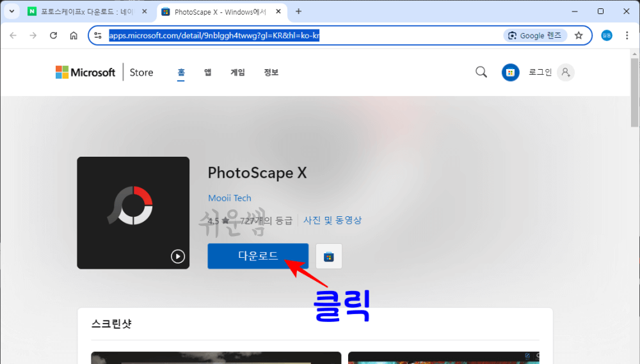Click the browser forward arrow
640x364 pixels.
[x=33, y=35]
